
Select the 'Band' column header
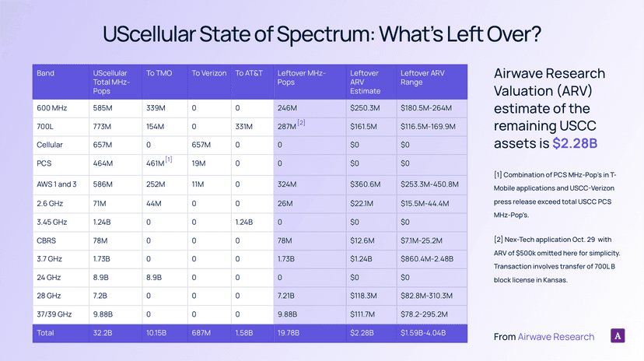click(x=46, y=73)
